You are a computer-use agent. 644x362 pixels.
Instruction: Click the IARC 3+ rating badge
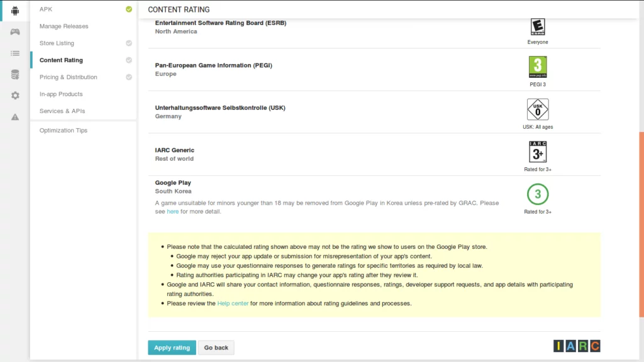coord(538,151)
